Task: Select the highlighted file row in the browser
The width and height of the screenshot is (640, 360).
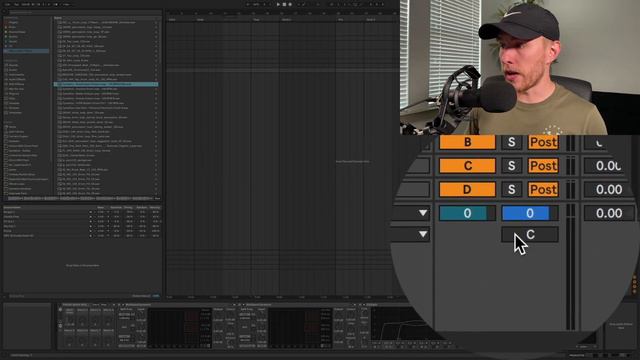Action: [106, 84]
